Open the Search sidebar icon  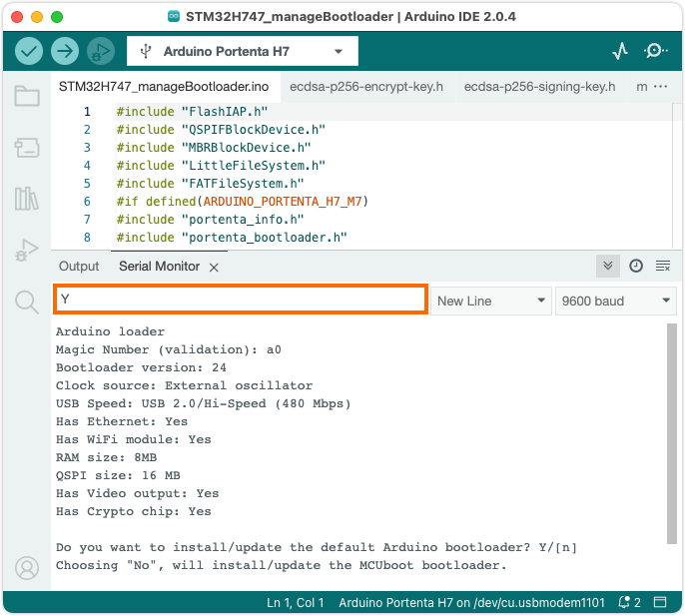click(27, 302)
